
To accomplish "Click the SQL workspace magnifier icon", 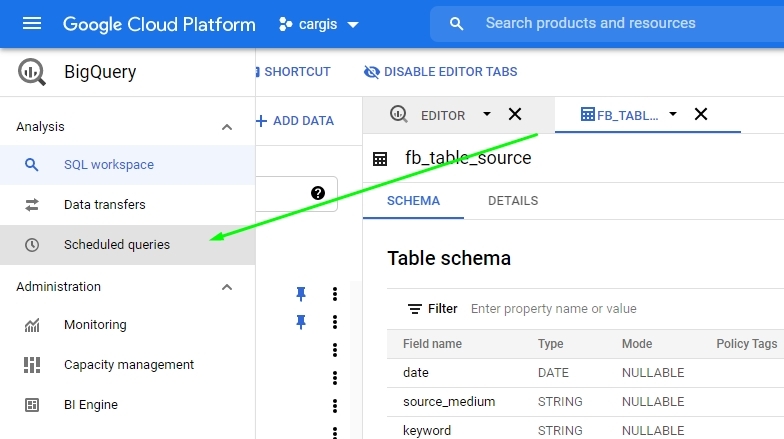I will [32, 164].
